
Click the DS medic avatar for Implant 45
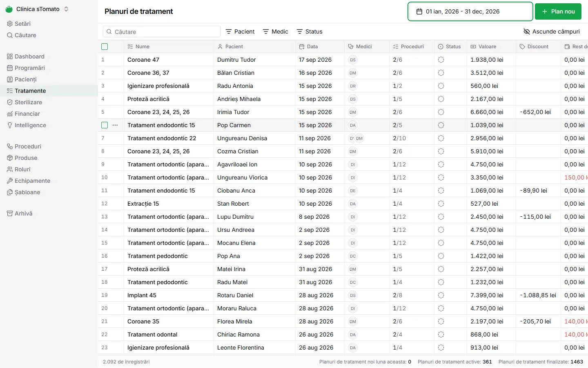tap(353, 295)
